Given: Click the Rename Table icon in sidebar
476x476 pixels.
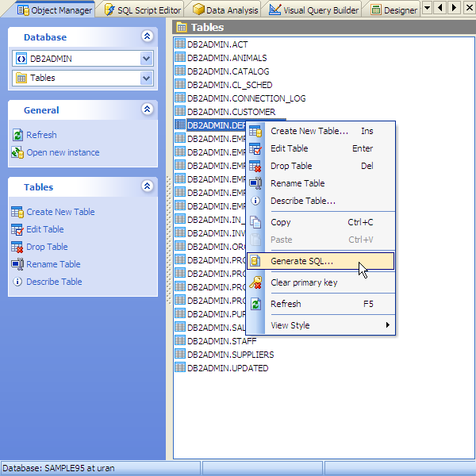Looking at the screenshot, I should pyautogui.click(x=17, y=264).
